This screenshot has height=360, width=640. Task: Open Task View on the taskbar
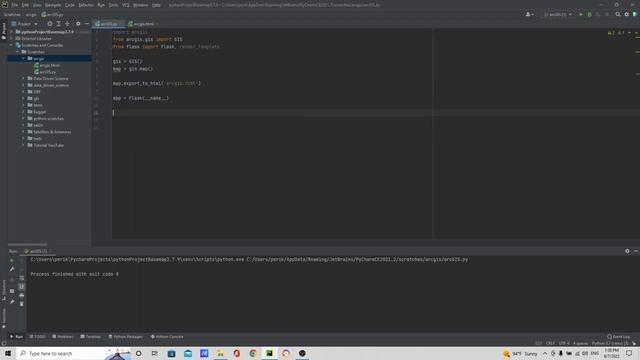pos(155,353)
